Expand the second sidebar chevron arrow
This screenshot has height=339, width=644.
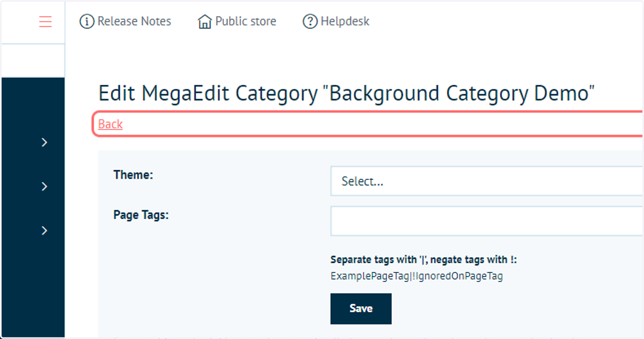pos(45,186)
